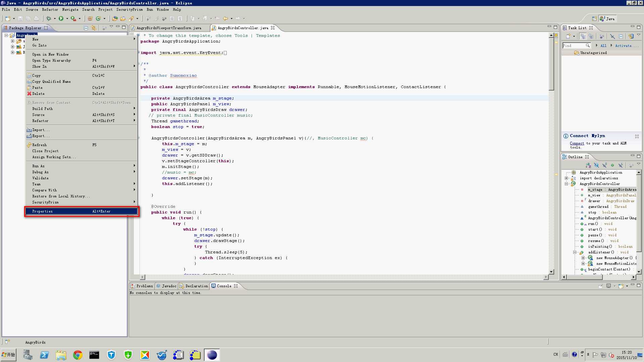The height and width of the screenshot is (362, 644).
Task: Click the New Java Package toolbar icon
Action: click(x=90, y=18)
